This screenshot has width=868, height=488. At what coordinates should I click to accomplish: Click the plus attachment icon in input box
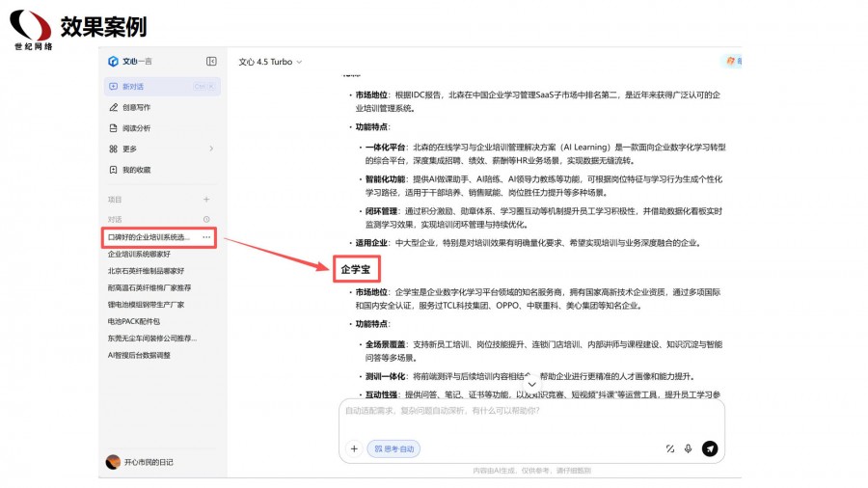click(354, 448)
